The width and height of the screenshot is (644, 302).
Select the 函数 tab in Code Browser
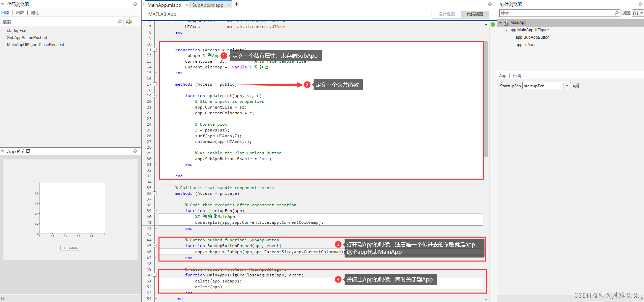pos(20,13)
